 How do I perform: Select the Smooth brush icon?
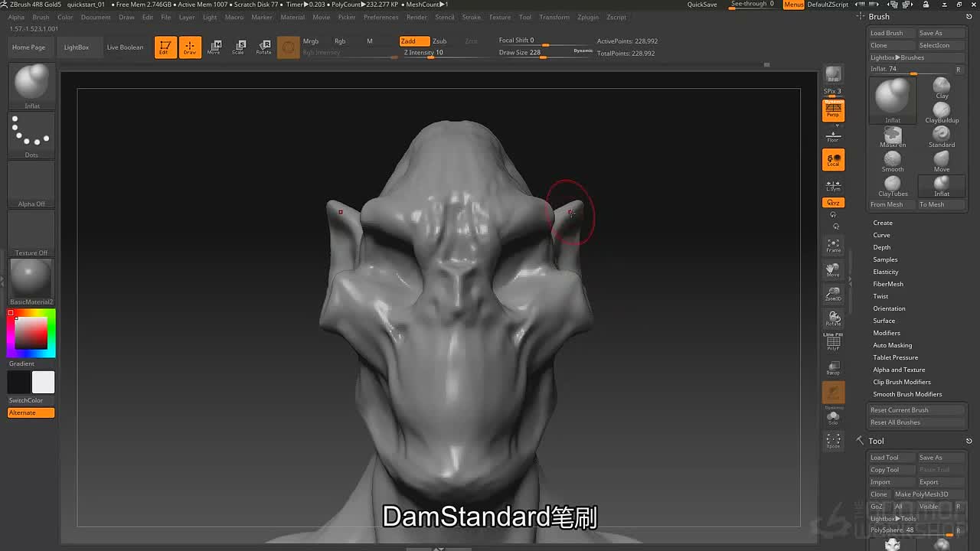click(x=893, y=162)
